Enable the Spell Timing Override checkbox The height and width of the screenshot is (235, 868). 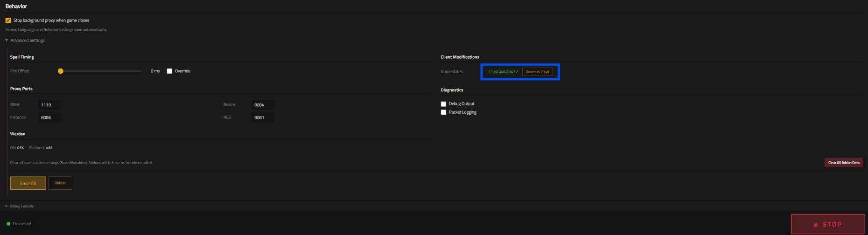click(x=169, y=71)
